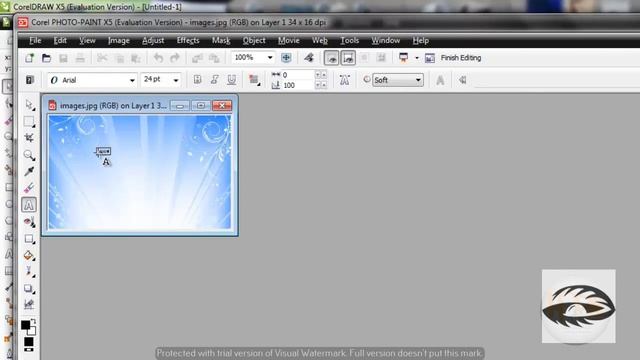
Task: Toggle Show Object Marquee button
Action: coord(348,58)
